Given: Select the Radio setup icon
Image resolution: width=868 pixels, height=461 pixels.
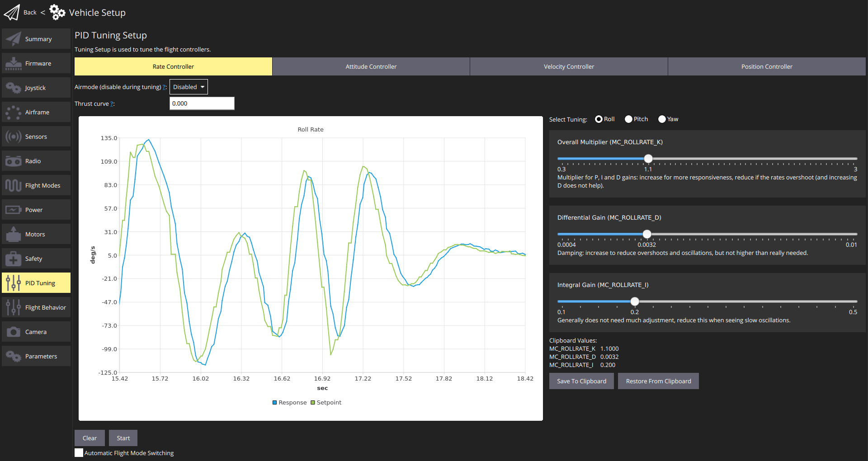Looking at the screenshot, I should click(36, 160).
